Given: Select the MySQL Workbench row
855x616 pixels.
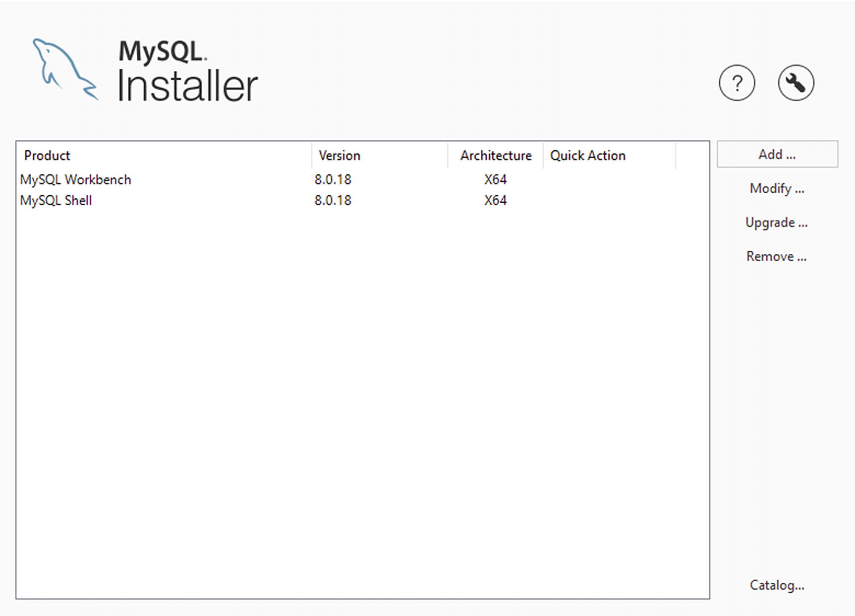Looking at the screenshot, I should (x=362, y=179).
